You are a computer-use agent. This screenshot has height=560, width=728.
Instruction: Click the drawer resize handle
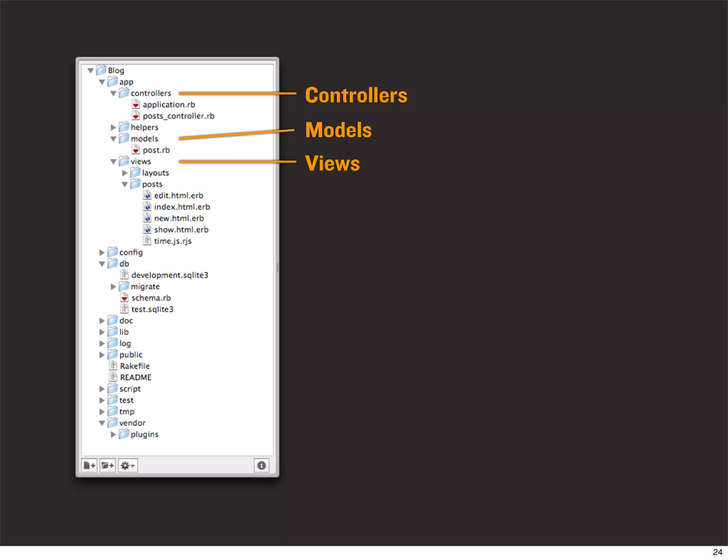click(x=277, y=266)
